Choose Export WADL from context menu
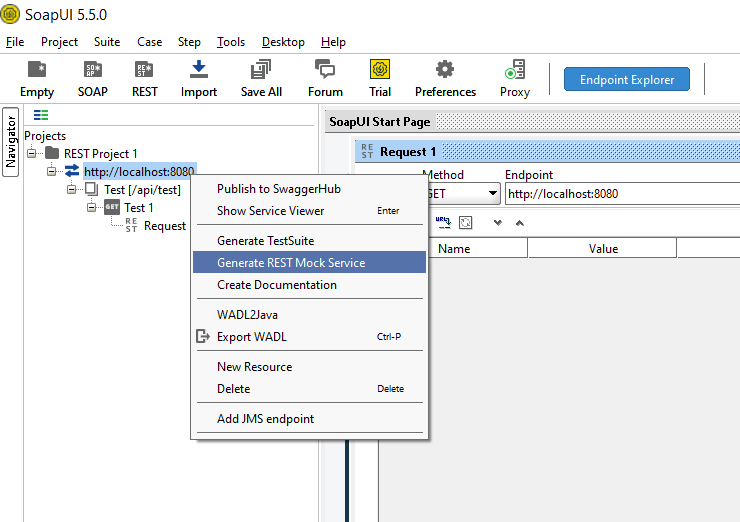 [x=252, y=337]
